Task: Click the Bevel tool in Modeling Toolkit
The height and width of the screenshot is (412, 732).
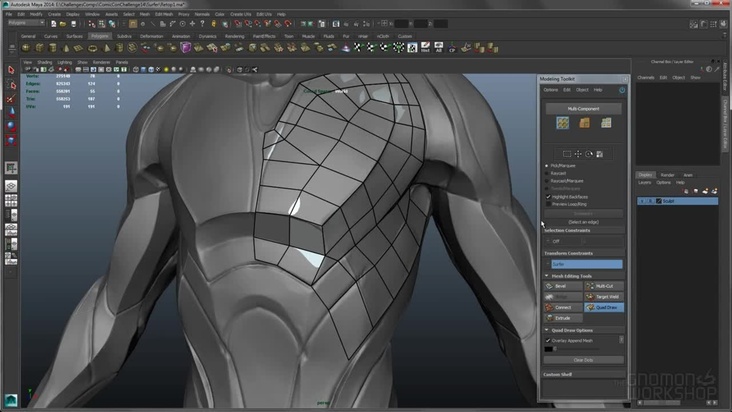Action: click(562, 286)
